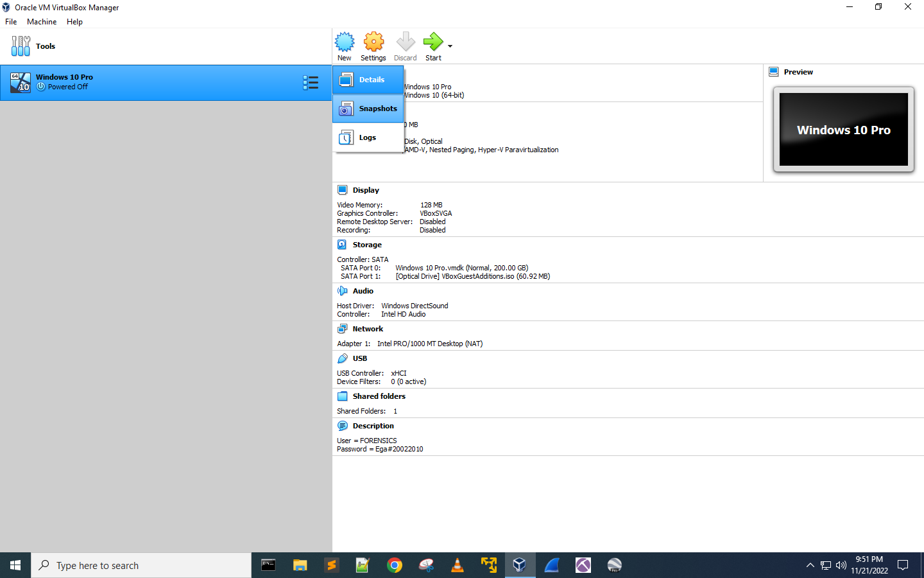This screenshot has height=578, width=924.
Task: Open the Windows Start menu
Action: [15, 565]
